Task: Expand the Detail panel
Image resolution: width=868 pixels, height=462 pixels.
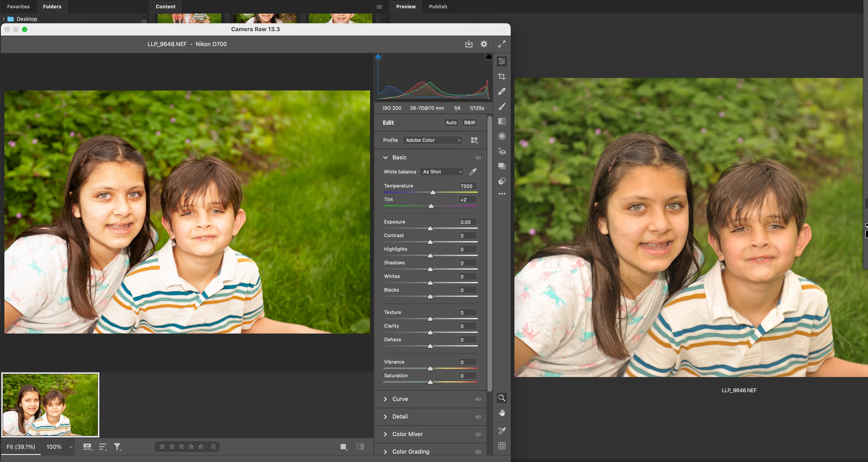Action: pyautogui.click(x=400, y=417)
